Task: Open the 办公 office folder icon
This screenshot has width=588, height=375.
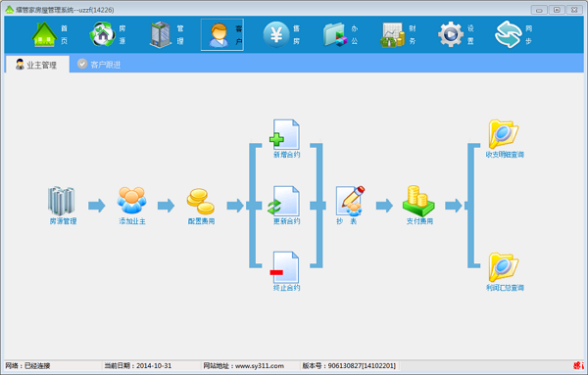Action: point(335,35)
